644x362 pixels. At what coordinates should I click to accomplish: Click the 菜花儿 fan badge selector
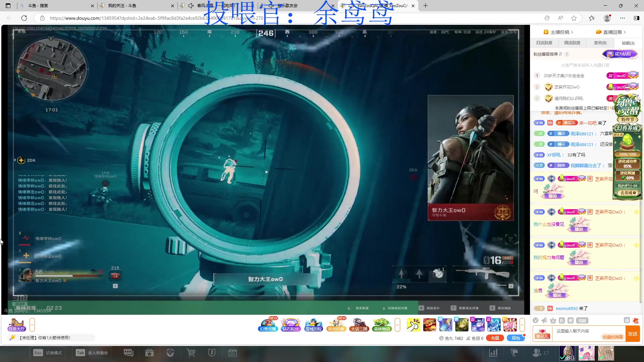click(542, 334)
